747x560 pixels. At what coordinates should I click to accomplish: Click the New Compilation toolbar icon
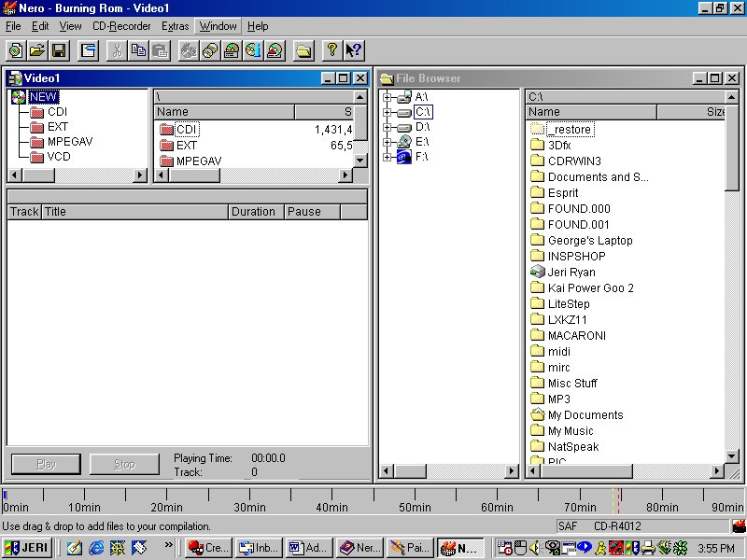(x=16, y=50)
